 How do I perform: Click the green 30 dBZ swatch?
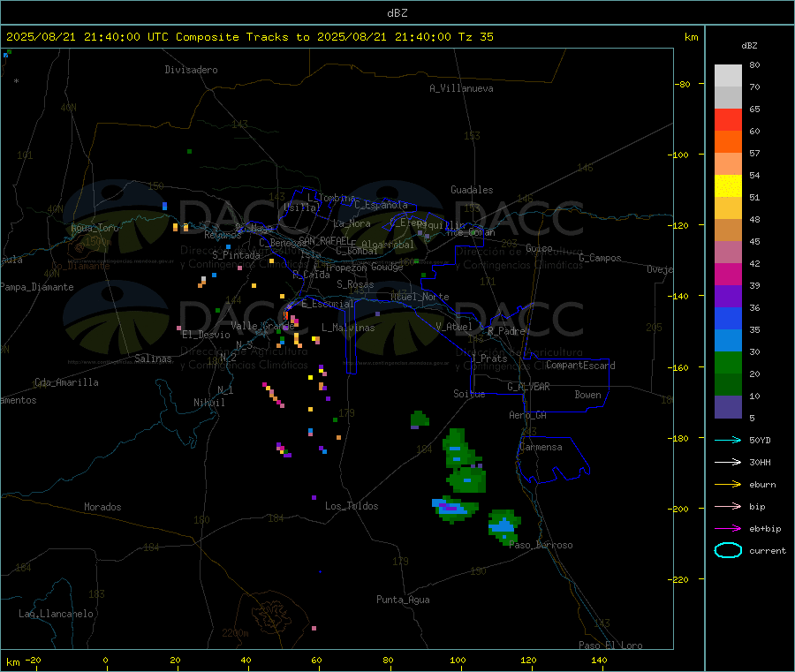[728, 362]
